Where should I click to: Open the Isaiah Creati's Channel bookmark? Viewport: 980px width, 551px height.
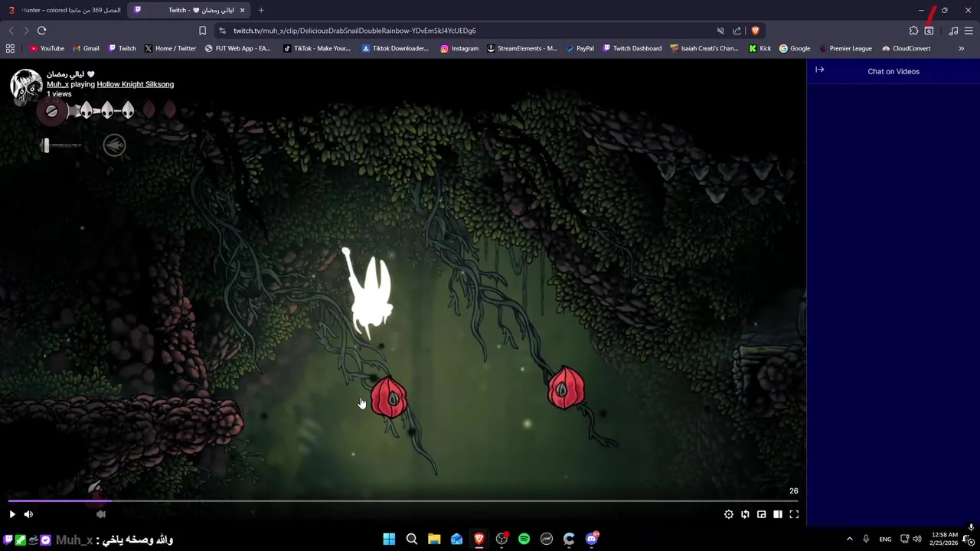coord(704,48)
